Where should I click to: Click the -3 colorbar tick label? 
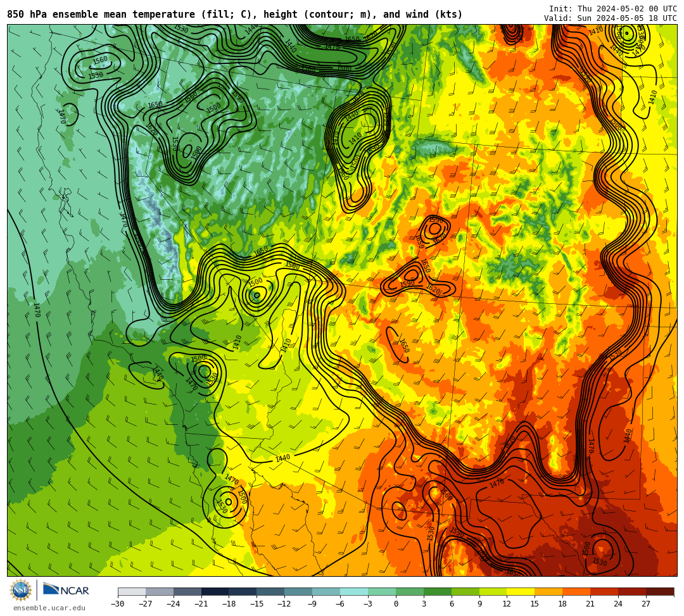368,604
